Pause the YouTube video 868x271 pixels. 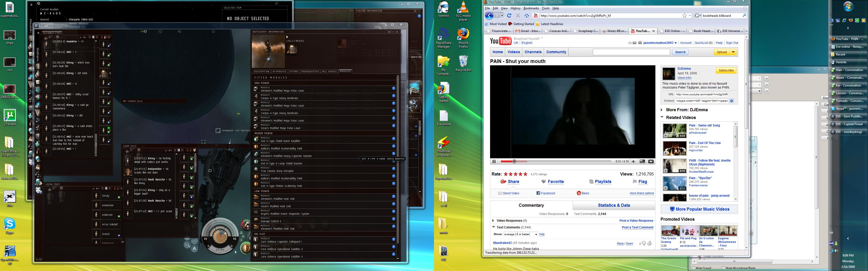coord(494,162)
